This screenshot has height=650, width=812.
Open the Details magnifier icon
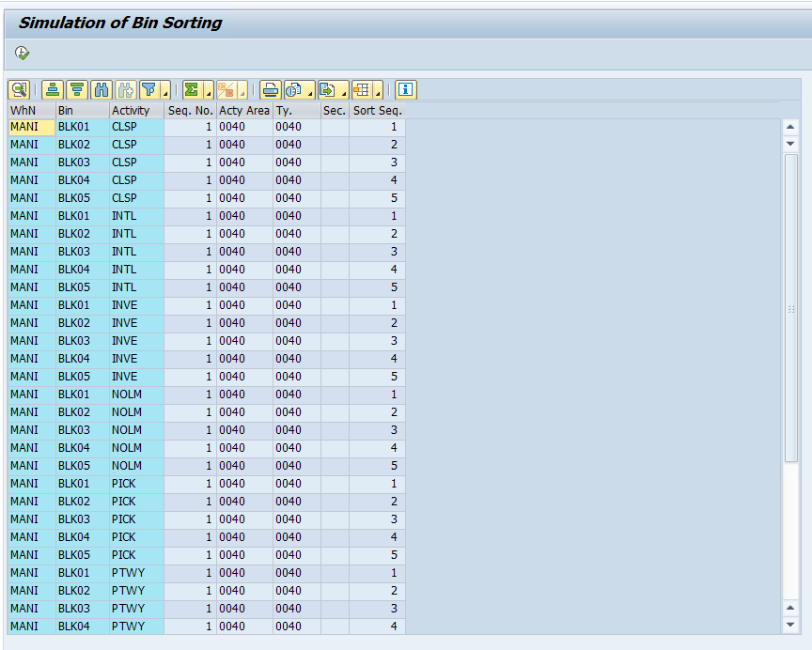pyautogui.click(x=19, y=90)
